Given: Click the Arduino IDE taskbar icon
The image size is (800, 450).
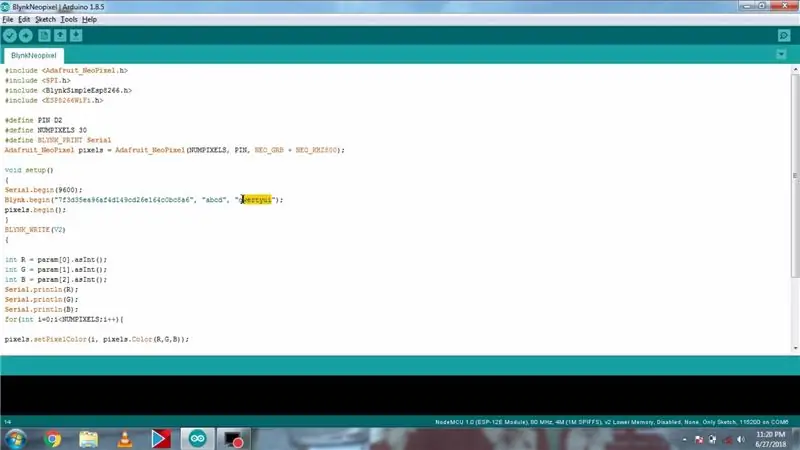Looking at the screenshot, I should click(x=197, y=439).
